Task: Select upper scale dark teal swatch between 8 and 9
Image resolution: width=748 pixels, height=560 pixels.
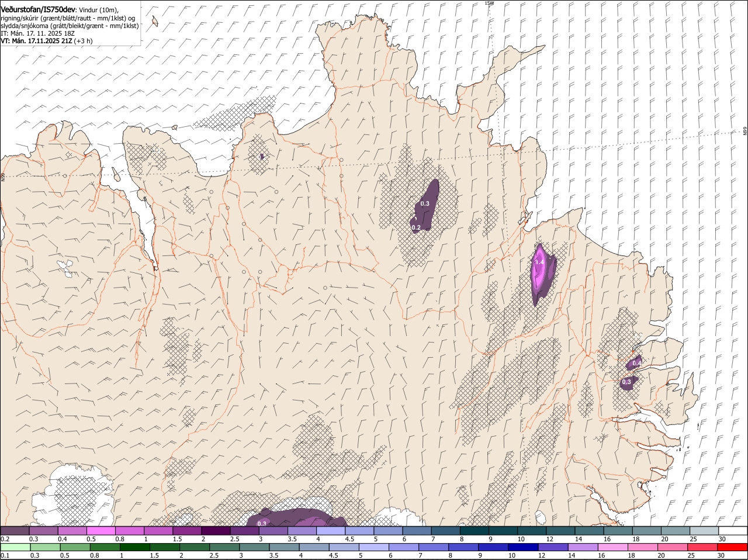Action: 475,531
